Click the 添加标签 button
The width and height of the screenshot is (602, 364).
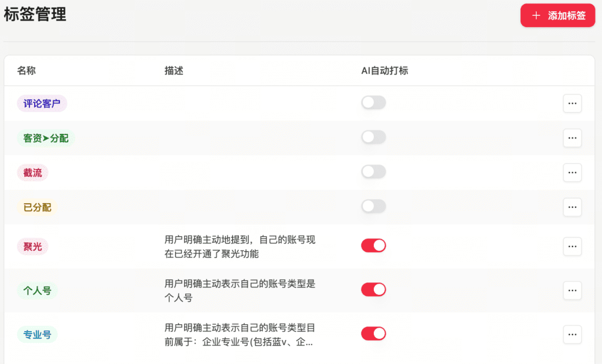tap(557, 16)
